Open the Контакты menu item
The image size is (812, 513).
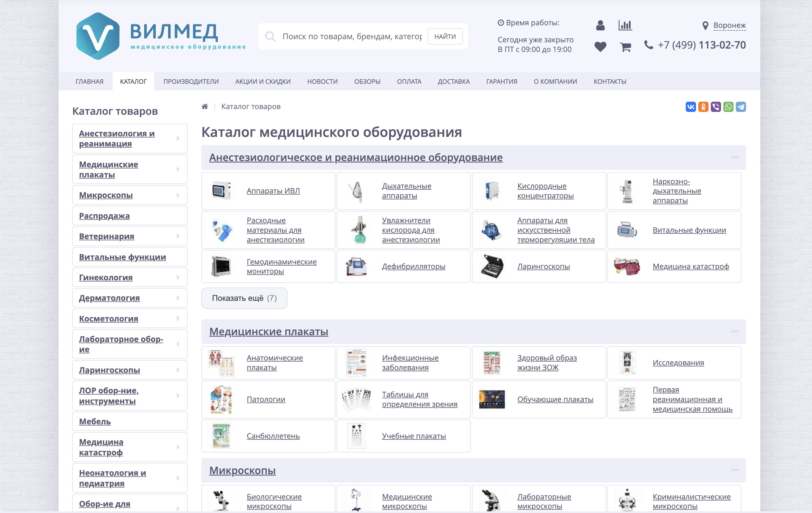[610, 82]
